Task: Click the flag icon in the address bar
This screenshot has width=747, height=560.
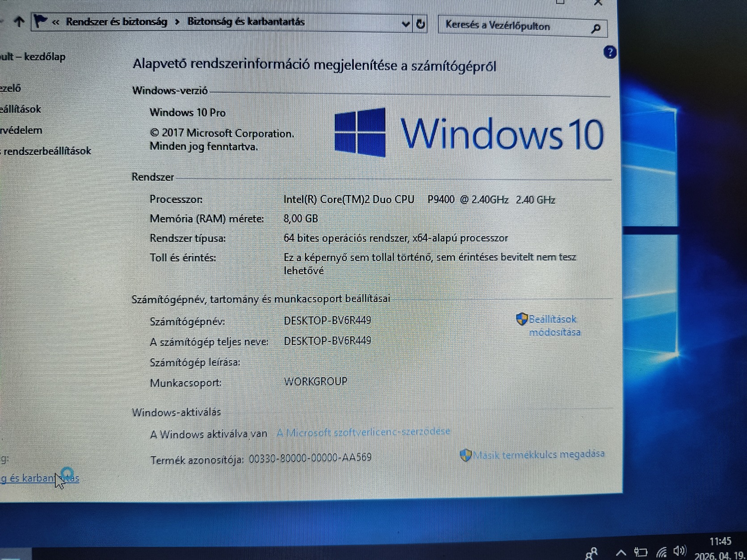Action: pyautogui.click(x=40, y=21)
